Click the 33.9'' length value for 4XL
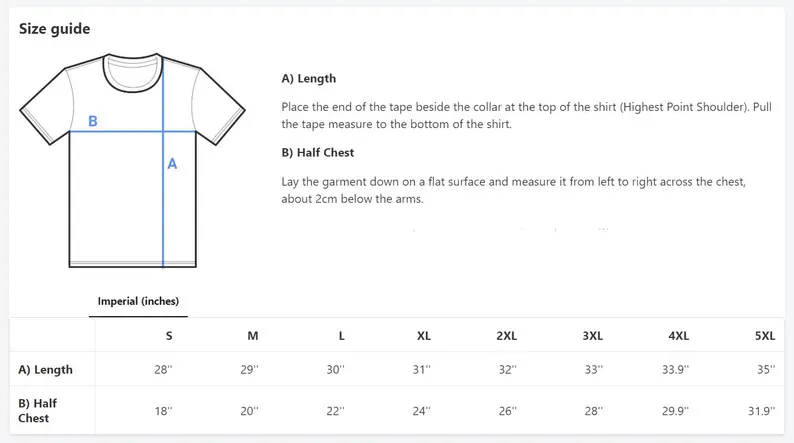Image resolution: width=794 pixels, height=443 pixels. click(678, 370)
